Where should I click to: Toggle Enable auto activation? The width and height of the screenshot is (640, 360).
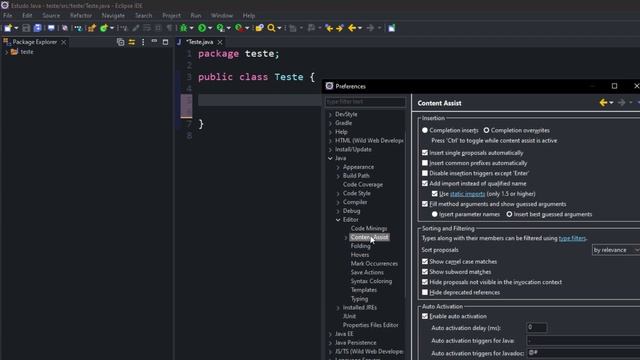425,316
